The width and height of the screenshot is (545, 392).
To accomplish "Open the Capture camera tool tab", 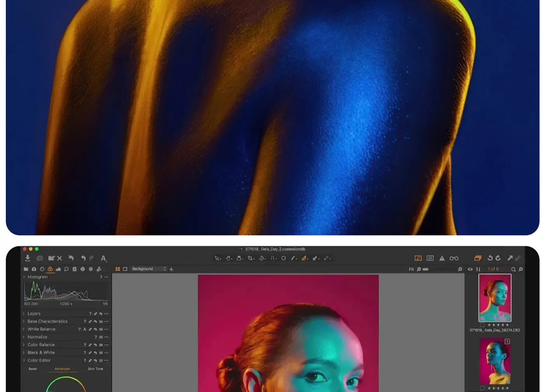I will coord(34,269).
